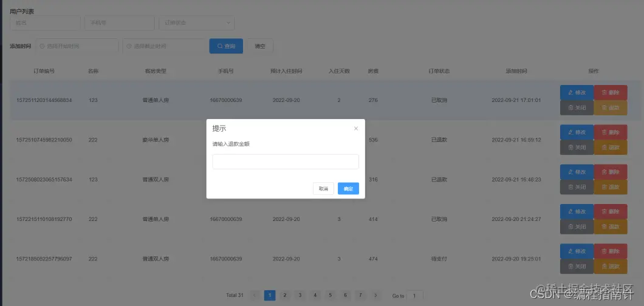
Task: Click the 待支付 status cell
Action: coord(439,259)
